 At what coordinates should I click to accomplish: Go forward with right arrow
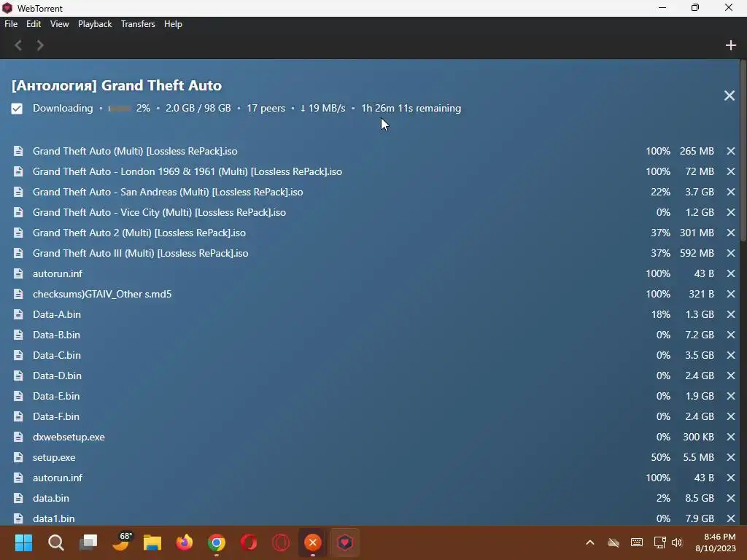pyautogui.click(x=40, y=45)
